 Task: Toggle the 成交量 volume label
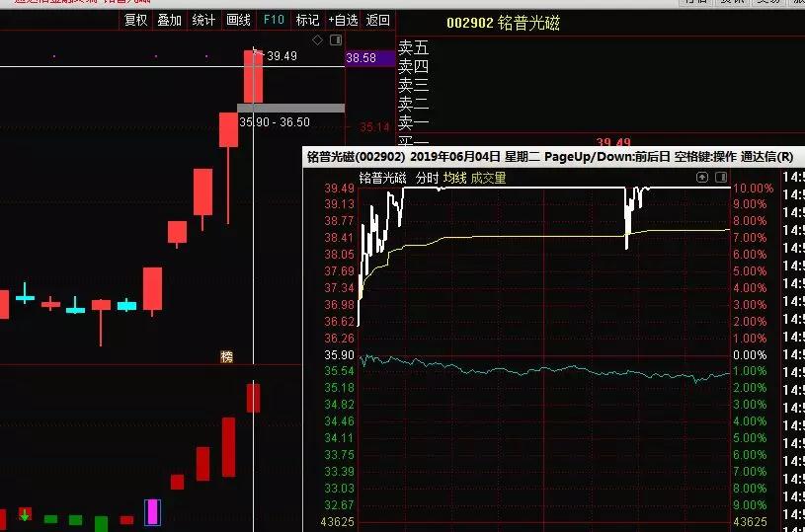488,179
